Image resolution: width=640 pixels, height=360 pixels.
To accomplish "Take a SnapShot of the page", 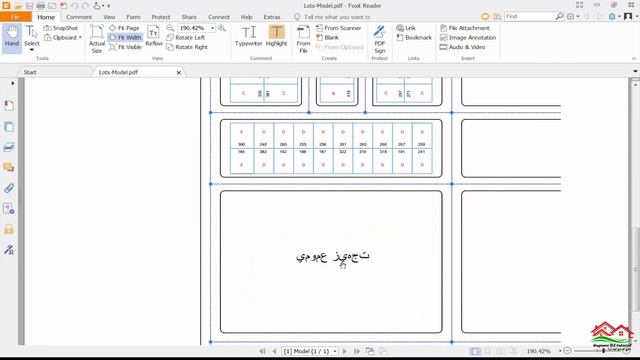I will coord(61,28).
